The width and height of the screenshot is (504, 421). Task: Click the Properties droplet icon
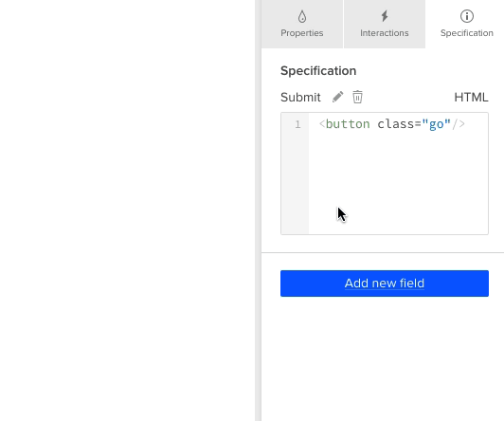pos(302,16)
